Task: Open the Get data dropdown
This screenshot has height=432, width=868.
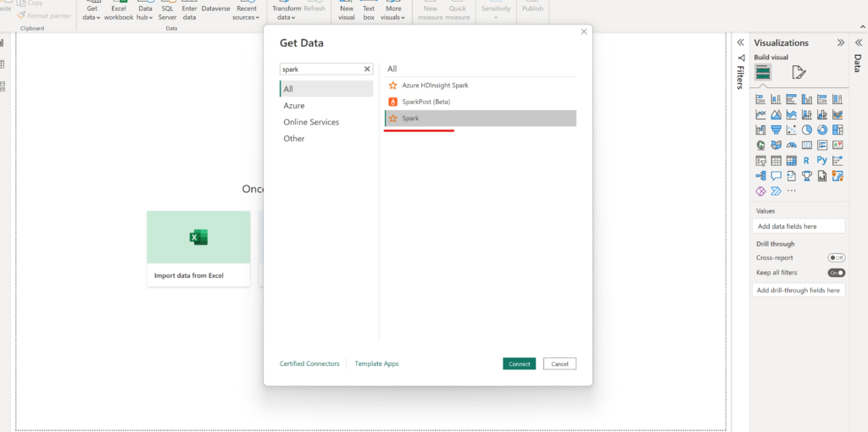Action: click(x=92, y=13)
